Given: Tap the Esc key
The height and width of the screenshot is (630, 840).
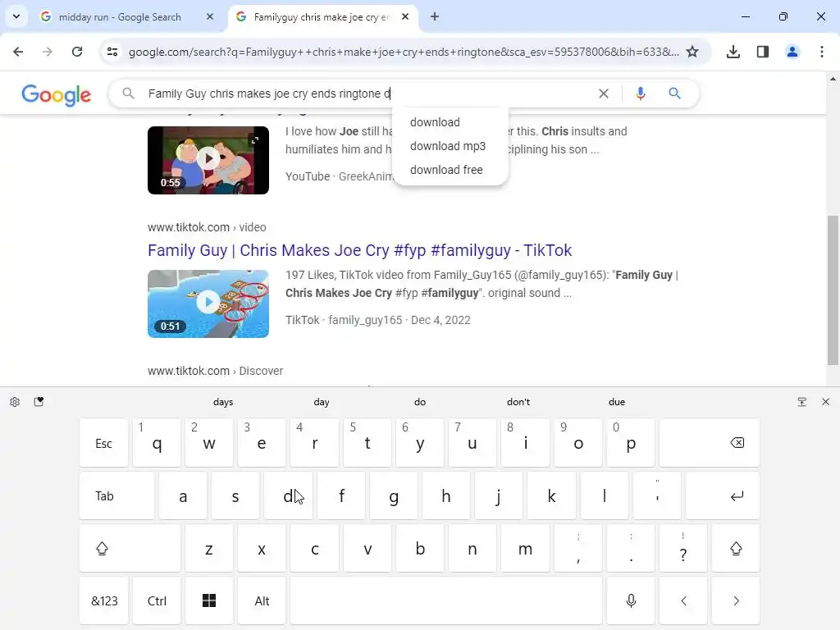Looking at the screenshot, I should pos(104,442).
